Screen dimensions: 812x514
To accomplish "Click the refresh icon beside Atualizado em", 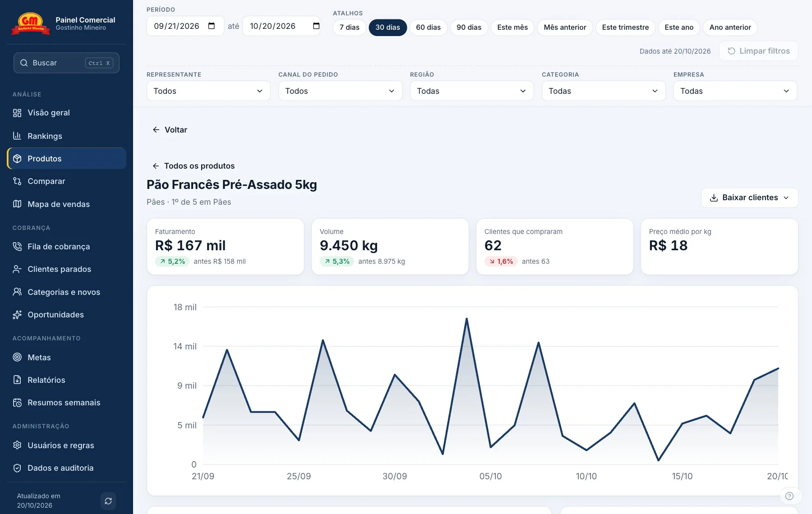I will [108, 501].
